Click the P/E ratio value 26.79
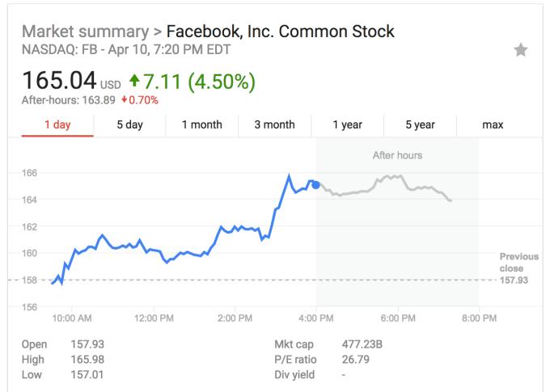Image resolution: width=550 pixels, height=392 pixels. [x=356, y=360]
